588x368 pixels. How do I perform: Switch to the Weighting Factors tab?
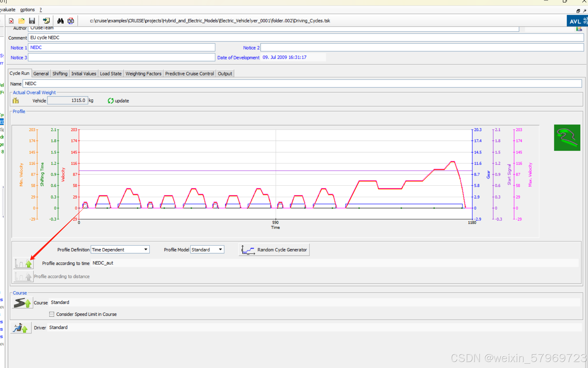pyautogui.click(x=143, y=74)
